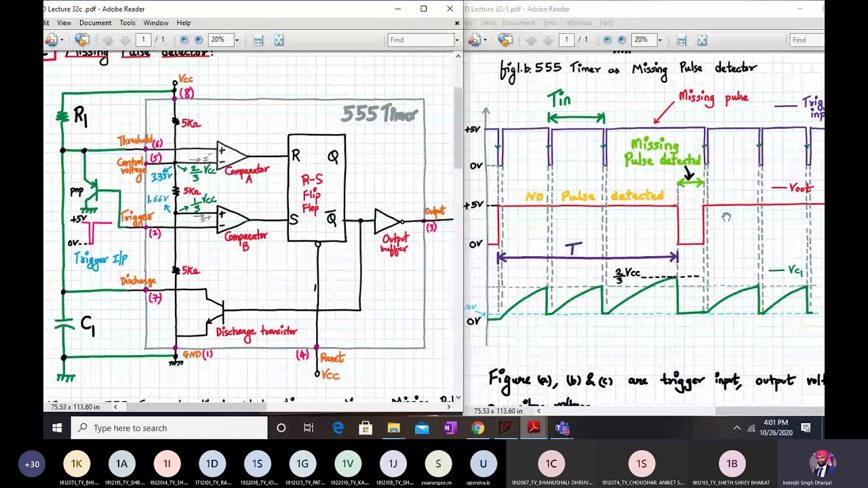
Task: Open OneNote icon on taskbar
Action: point(450,428)
